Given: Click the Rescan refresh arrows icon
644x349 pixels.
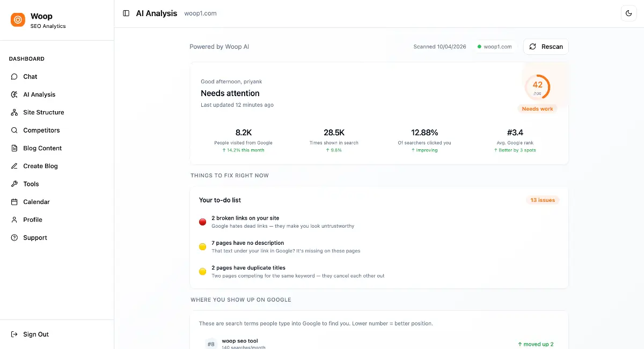Looking at the screenshot, I should coord(533,47).
